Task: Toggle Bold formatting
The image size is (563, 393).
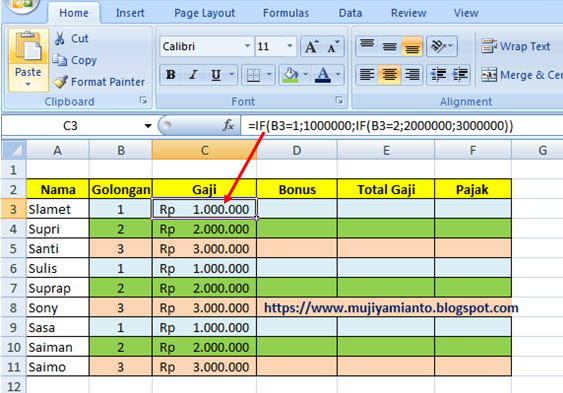Action: (x=171, y=75)
